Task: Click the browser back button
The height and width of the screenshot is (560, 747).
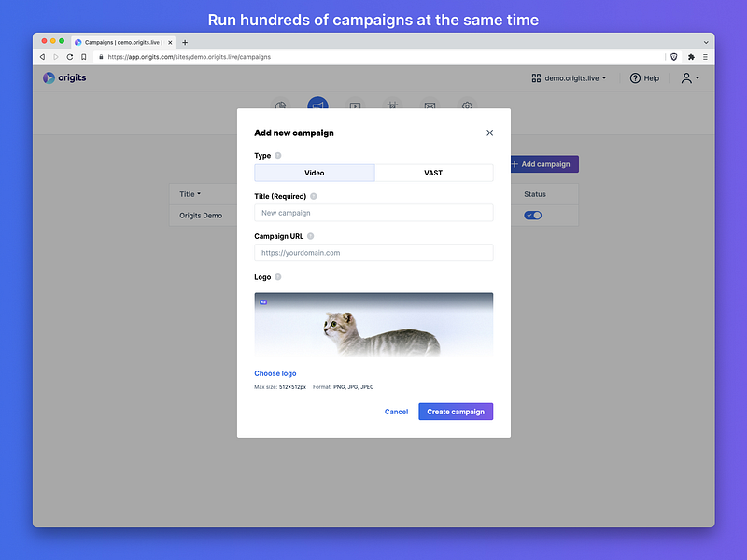Action: click(x=42, y=57)
